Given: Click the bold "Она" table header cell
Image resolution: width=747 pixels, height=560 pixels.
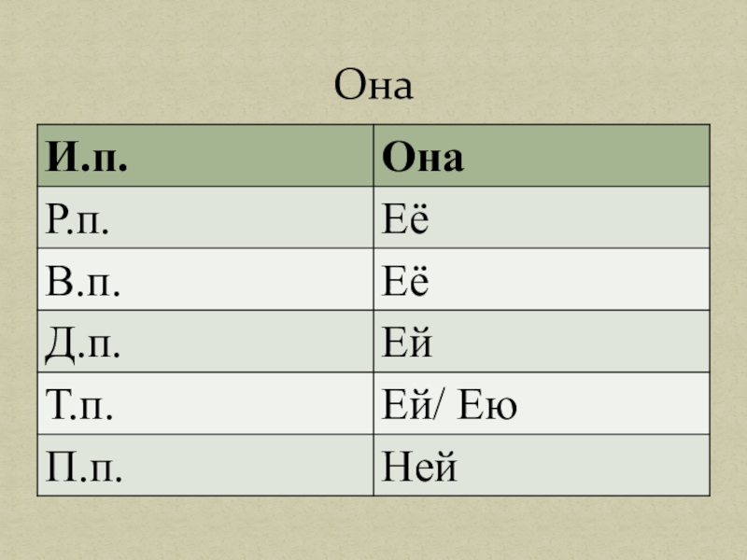Looking at the screenshot, I should tap(425, 157).
